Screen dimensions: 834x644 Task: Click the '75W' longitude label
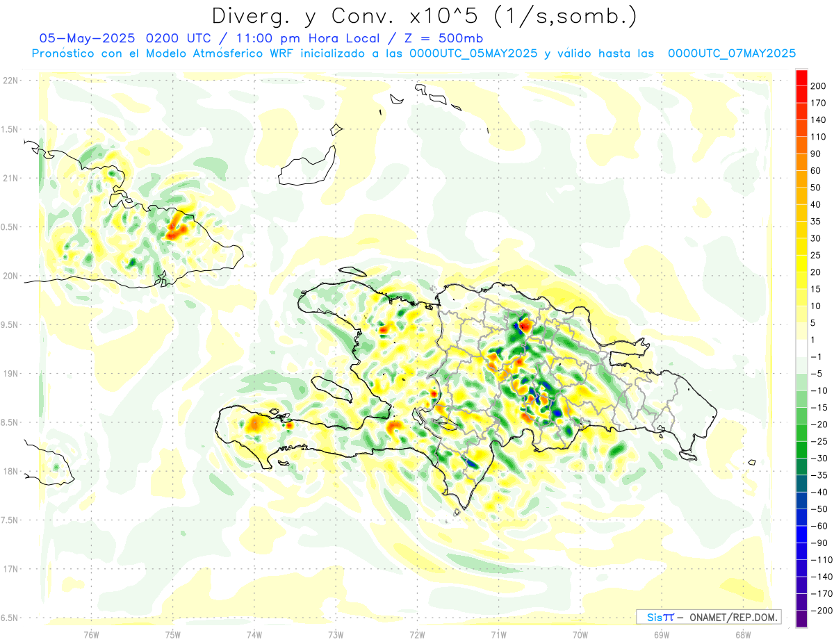[173, 634]
